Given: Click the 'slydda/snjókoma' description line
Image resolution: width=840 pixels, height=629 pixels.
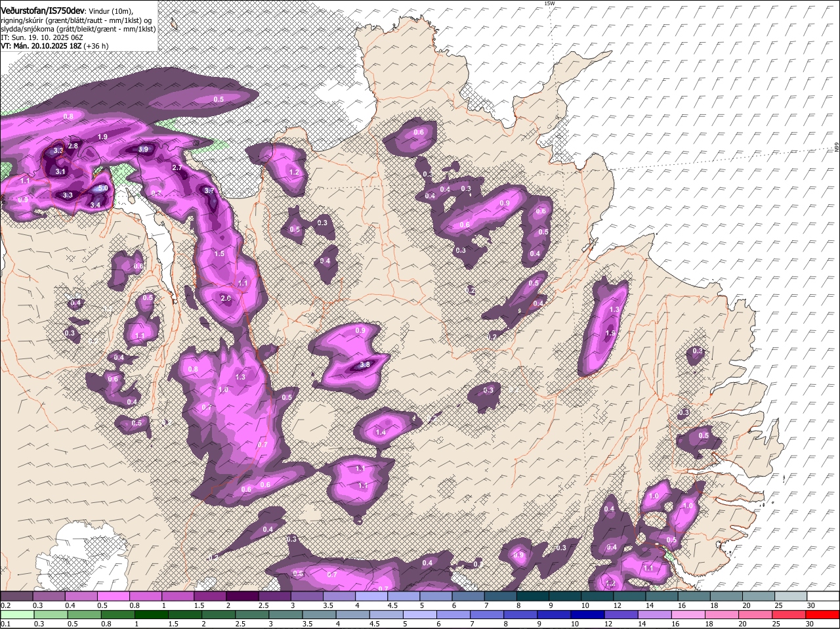Looking at the screenshot, I should (x=78, y=29).
